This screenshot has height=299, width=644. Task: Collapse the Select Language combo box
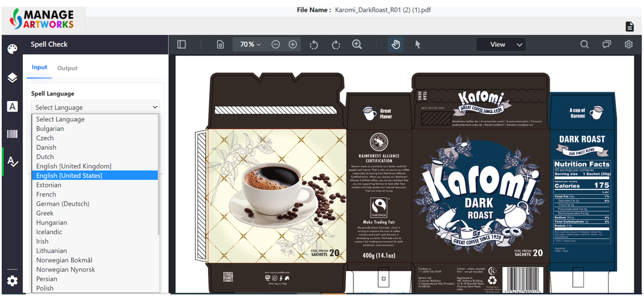pyautogui.click(x=96, y=107)
